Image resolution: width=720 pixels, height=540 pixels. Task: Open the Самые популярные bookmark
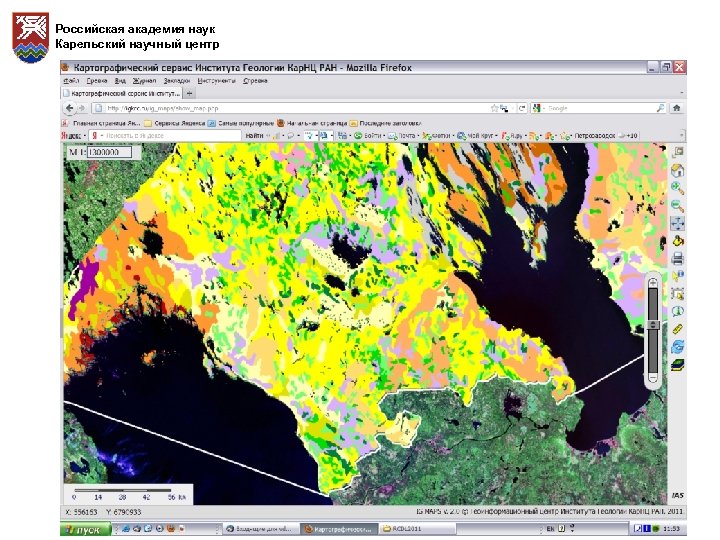pos(241,123)
